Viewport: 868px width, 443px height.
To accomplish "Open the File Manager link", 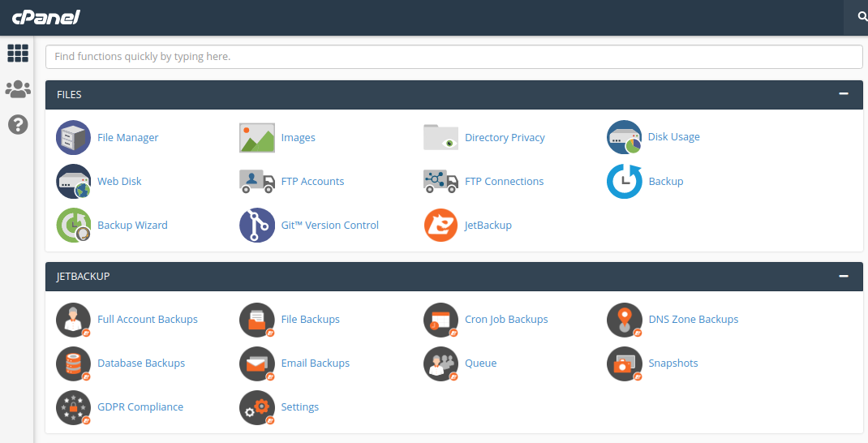I will coord(128,137).
